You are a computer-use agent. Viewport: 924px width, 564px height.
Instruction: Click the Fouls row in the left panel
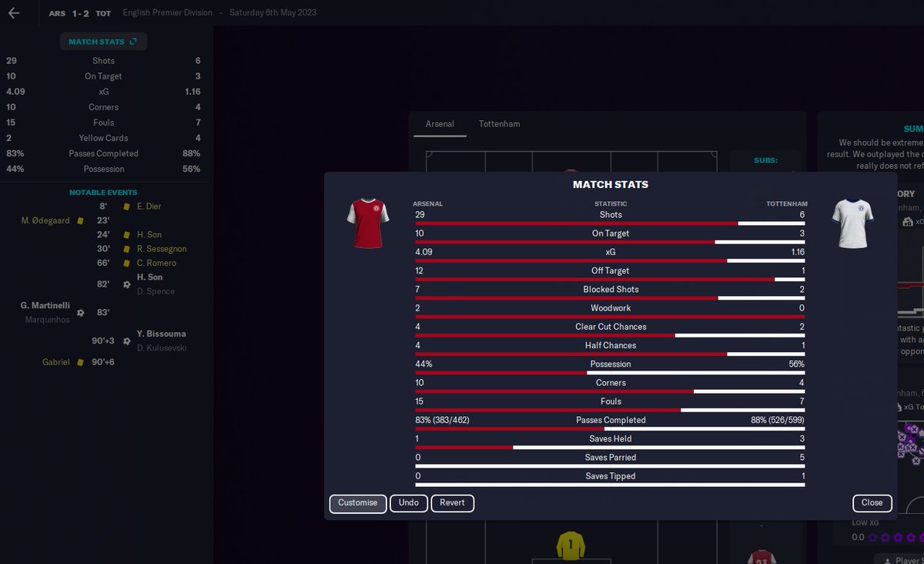103,123
